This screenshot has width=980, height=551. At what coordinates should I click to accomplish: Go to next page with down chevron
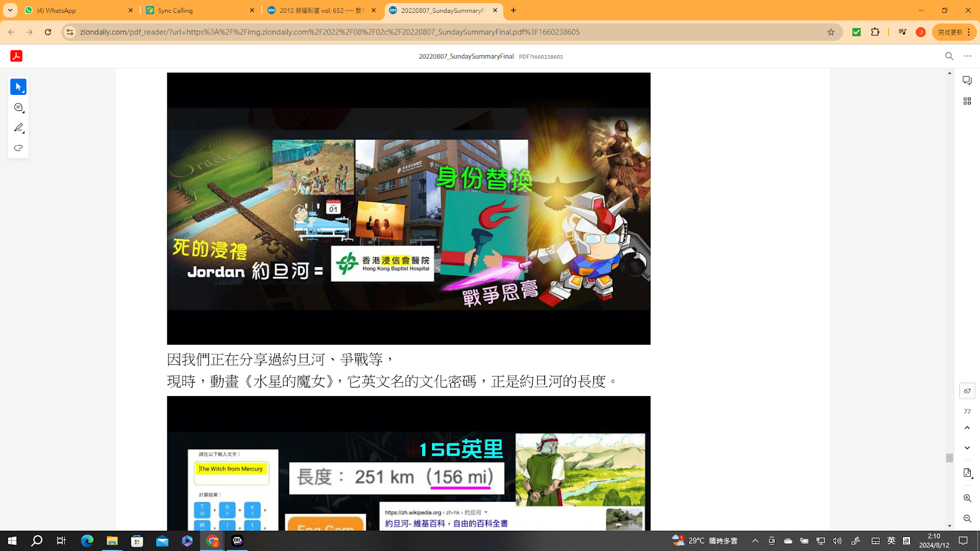click(967, 448)
